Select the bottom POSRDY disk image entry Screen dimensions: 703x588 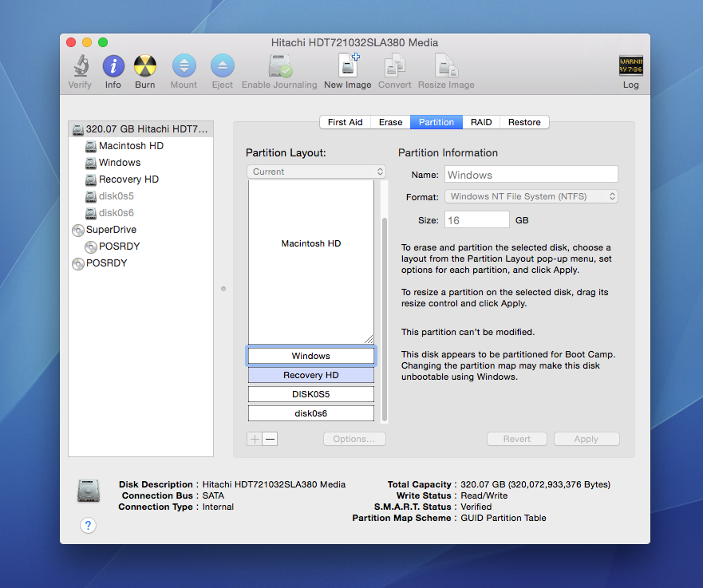point(140,263)
